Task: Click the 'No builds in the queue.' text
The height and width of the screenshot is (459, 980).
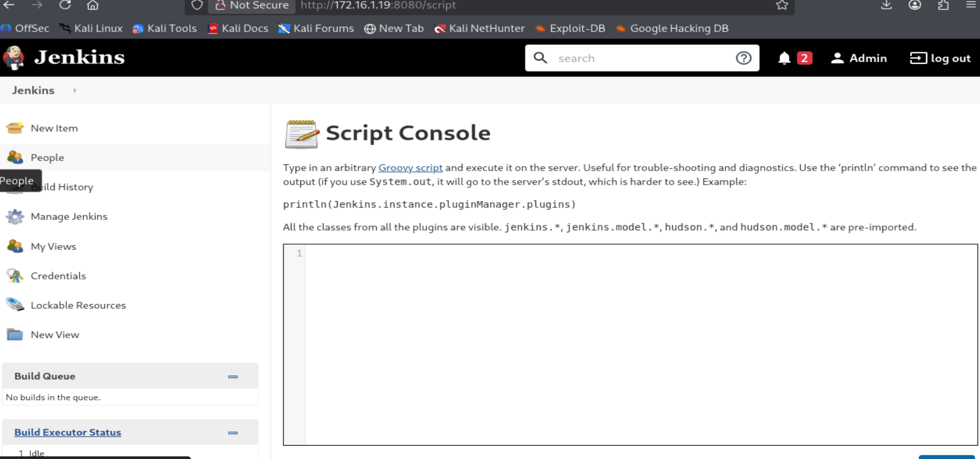Action: (x=53, y=397)
